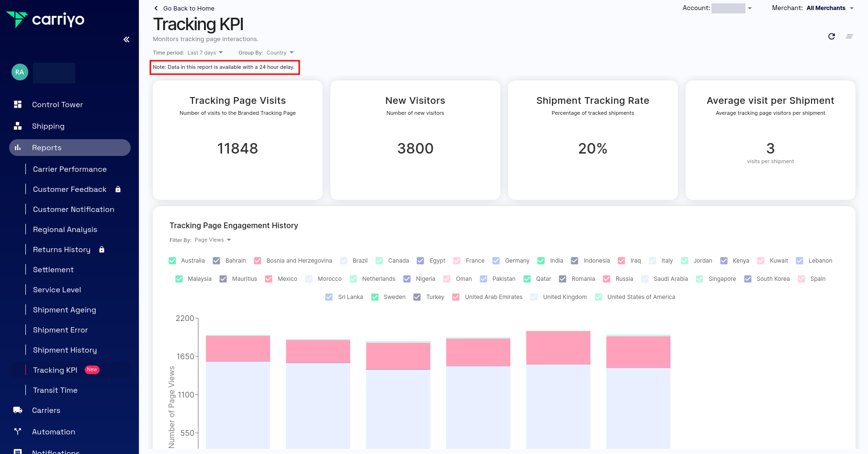Viewport: 868px width, 454px height.
Task: Uncheck Bosnia and Herzegovina
Action: (258, 261)
